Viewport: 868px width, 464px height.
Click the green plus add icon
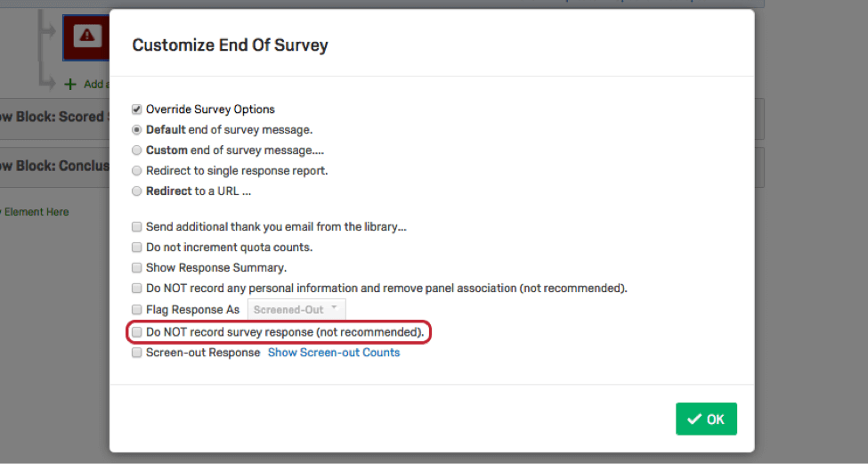(x=70, y=84)
